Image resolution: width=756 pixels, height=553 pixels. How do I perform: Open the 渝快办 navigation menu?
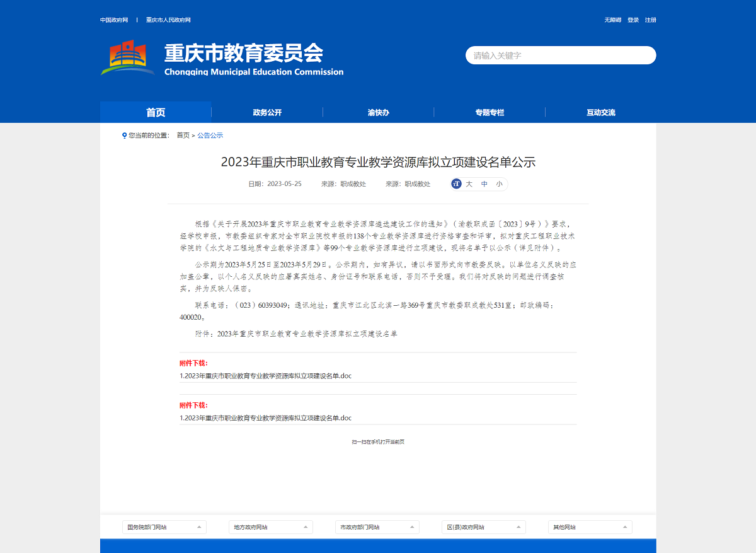[x=378, y=112]
